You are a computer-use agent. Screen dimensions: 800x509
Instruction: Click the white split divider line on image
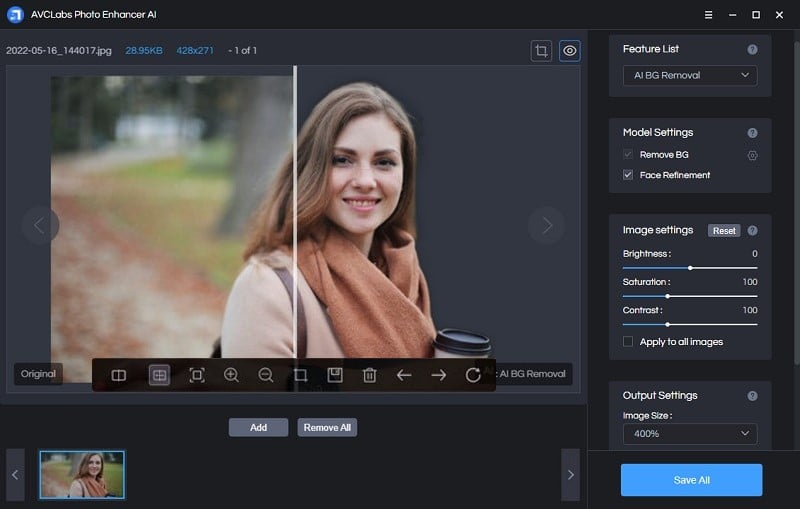point(295,212)
